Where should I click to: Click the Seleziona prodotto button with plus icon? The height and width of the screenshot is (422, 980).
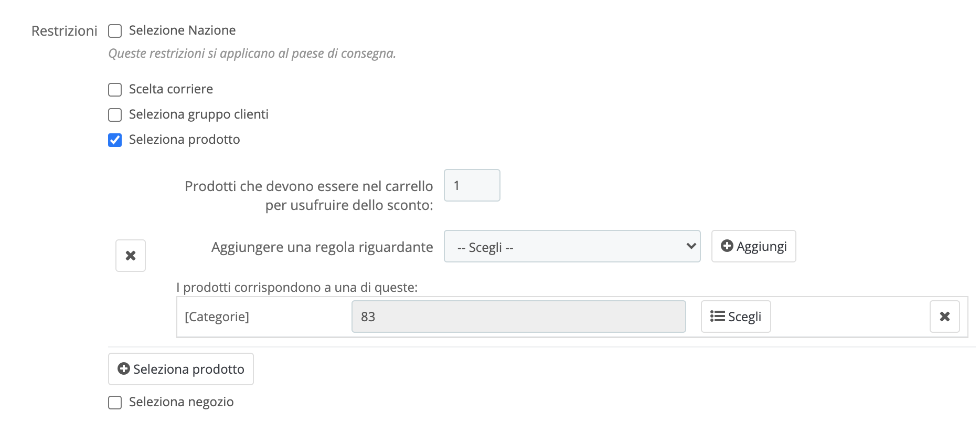pos(181,369)
